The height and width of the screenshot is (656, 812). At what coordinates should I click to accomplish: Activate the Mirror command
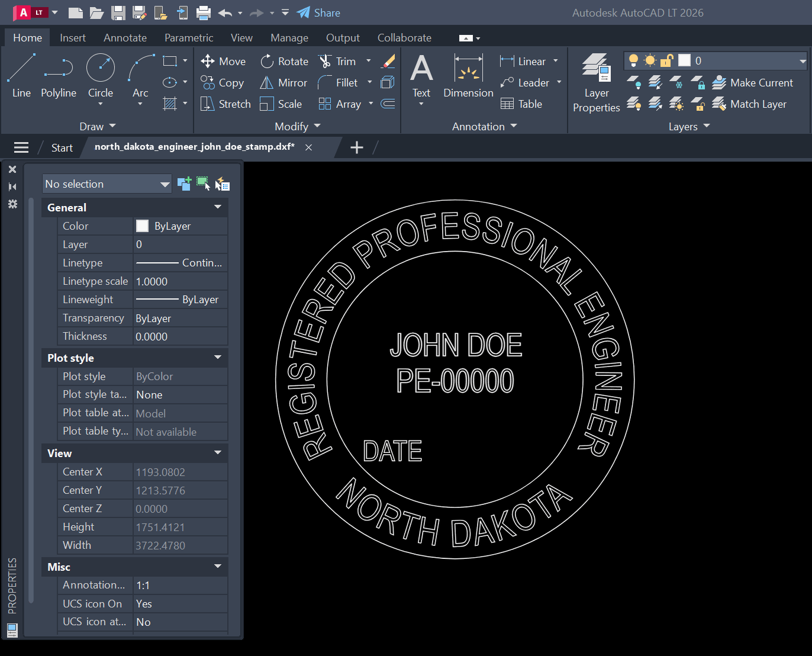click(x=283, y=82)
